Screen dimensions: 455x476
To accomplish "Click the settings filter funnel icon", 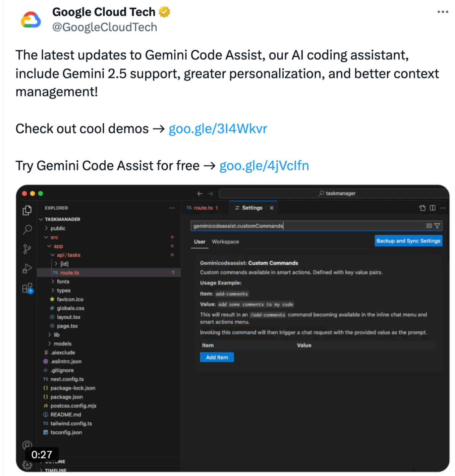I will pos(438,226).
